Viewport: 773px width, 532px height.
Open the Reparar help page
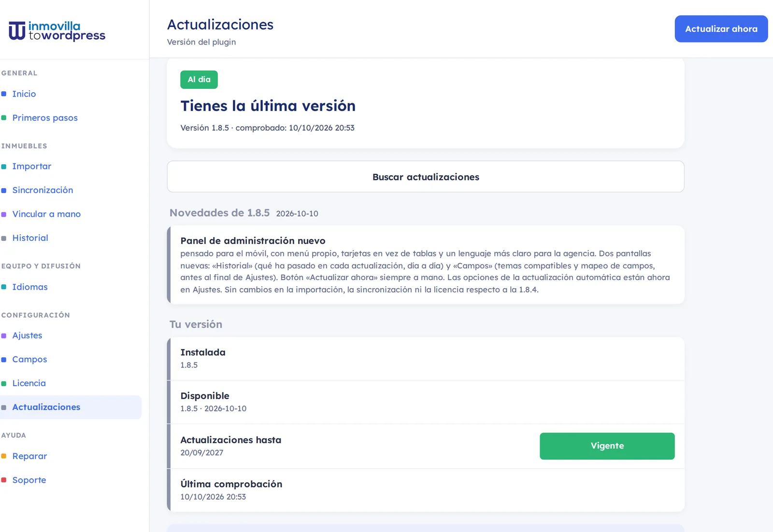(29, 456)
